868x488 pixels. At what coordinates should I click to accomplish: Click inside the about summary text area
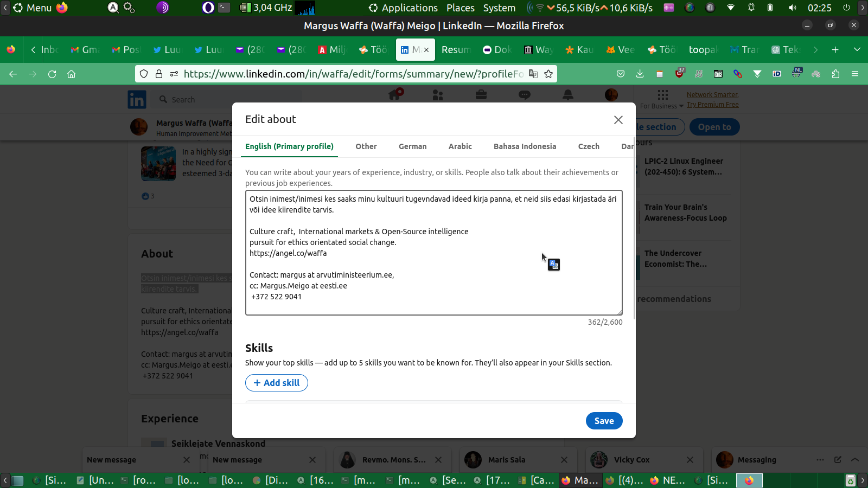(433, 253)
